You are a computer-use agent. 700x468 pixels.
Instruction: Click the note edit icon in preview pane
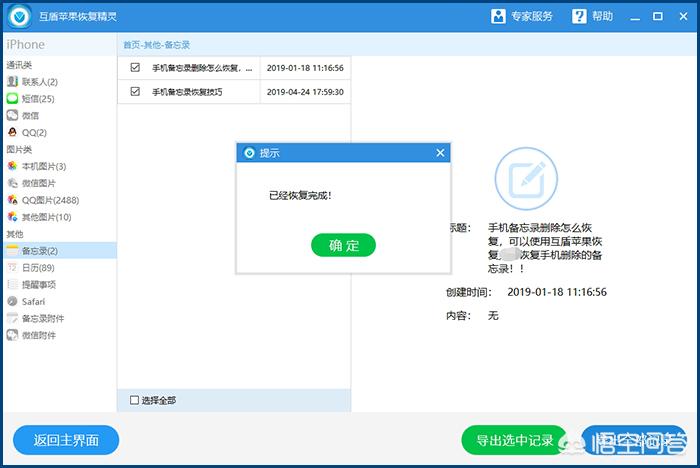pos(526,179)
